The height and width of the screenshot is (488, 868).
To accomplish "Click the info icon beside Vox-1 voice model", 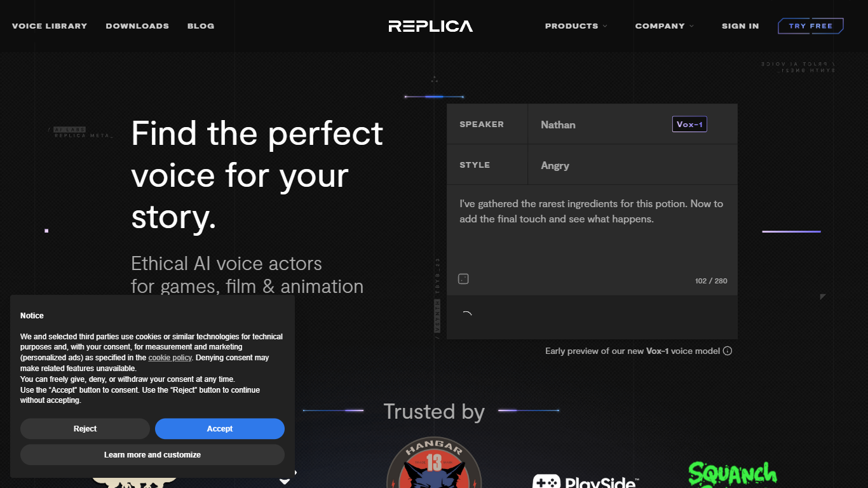I will tap(728, 351).
